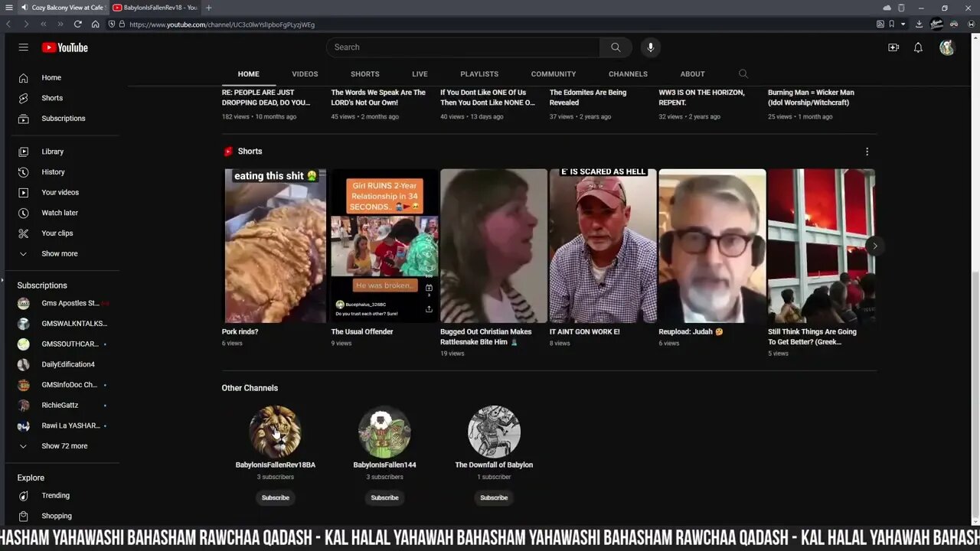
Task: Click the YouTube search field
Action: [464, 47]
